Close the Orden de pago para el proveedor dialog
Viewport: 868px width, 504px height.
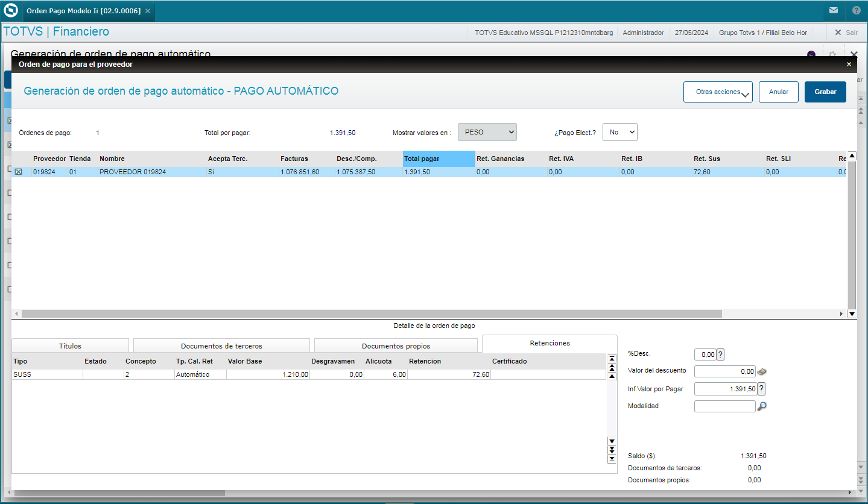849,64
